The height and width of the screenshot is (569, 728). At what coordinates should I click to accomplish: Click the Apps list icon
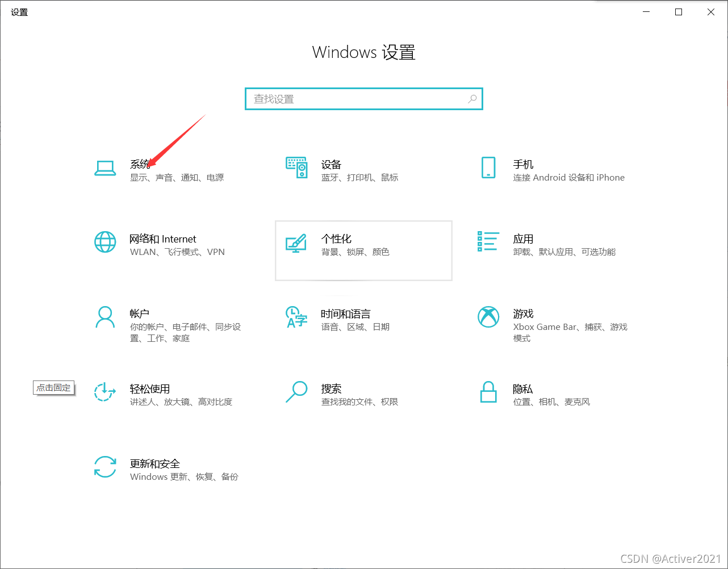click(x=488, y=241)
